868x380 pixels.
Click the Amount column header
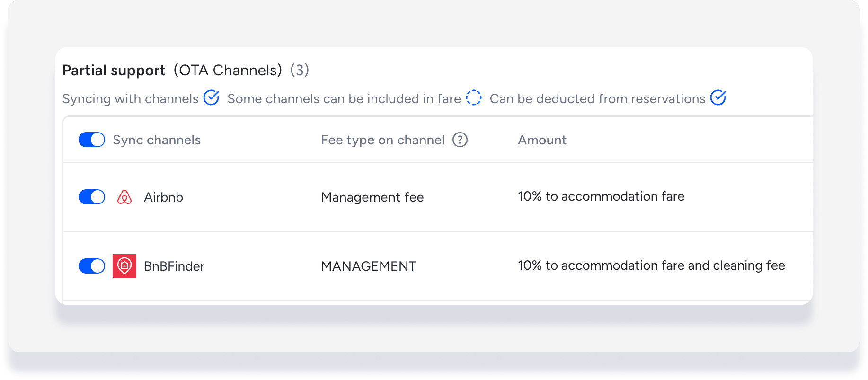[542, 140]
